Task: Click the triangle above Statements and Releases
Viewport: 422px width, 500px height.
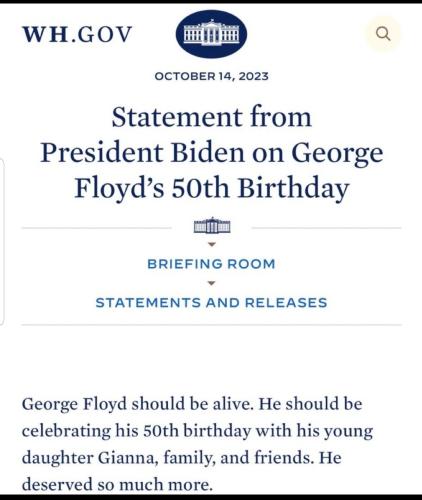Action: tap(212, 283)
